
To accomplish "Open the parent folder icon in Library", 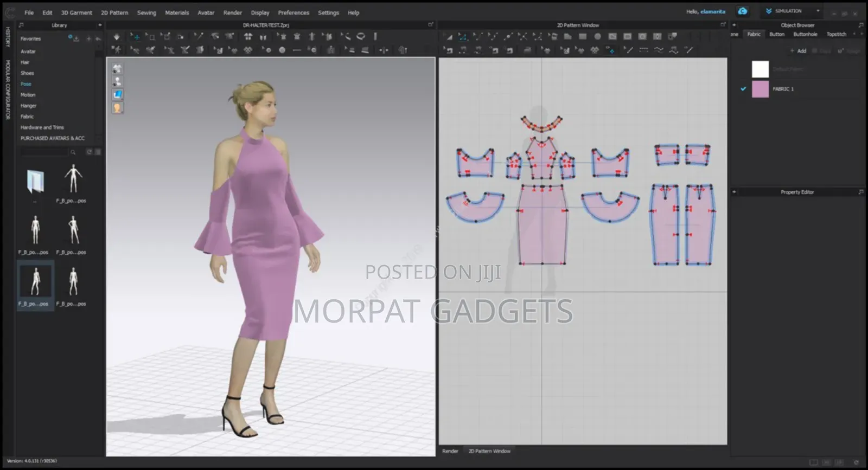I will coord(35,182).
